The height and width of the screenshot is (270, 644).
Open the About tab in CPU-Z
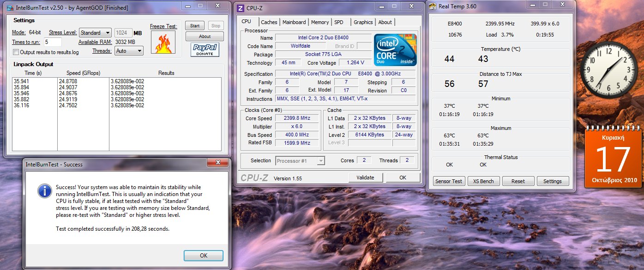click(x=385, y=22)
